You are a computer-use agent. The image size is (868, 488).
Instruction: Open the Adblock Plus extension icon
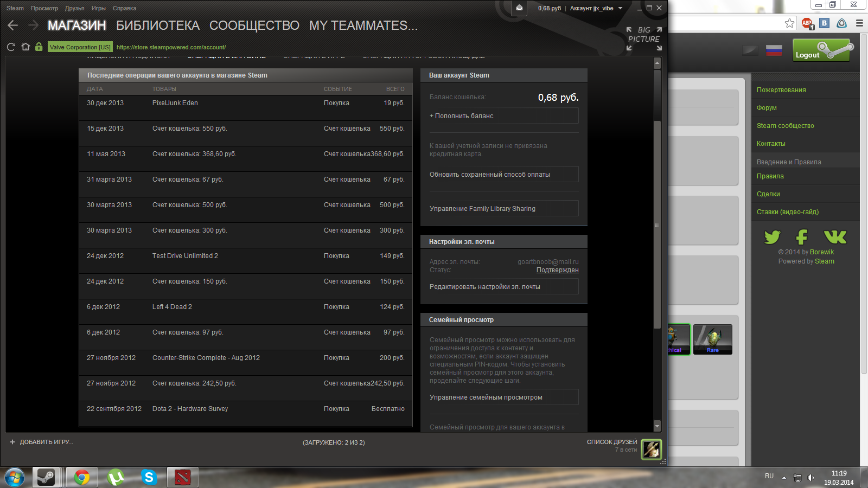[x=807, y=23]
